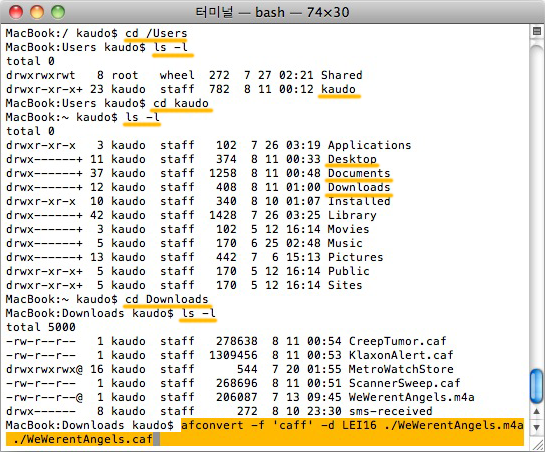This screenshot has width=545, height=452.
Task: Click the green zoom window button
Action: [58, 12]
